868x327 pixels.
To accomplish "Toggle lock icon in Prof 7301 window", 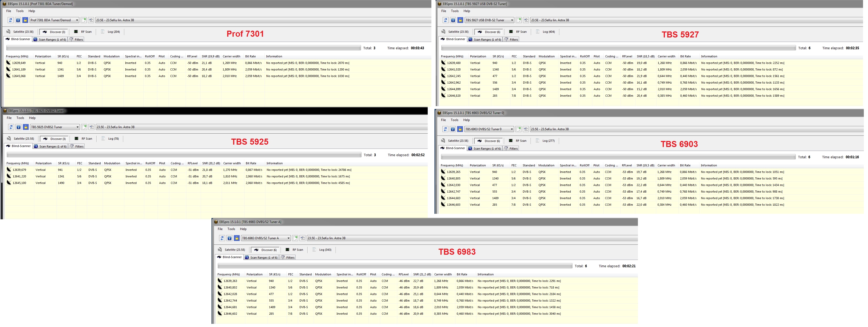I will 25,20.
